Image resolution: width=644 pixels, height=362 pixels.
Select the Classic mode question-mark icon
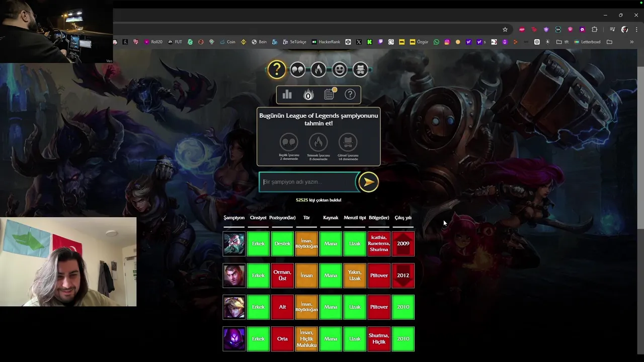276,69
